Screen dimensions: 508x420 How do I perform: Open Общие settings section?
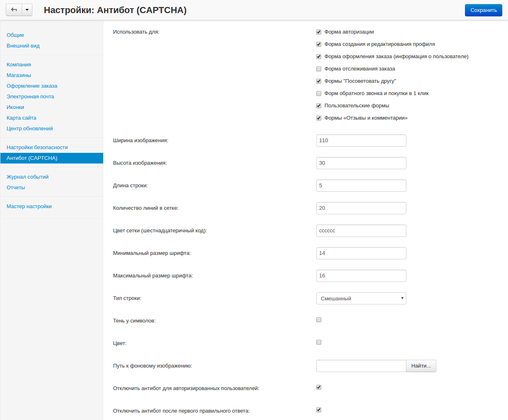coord(15,35)
